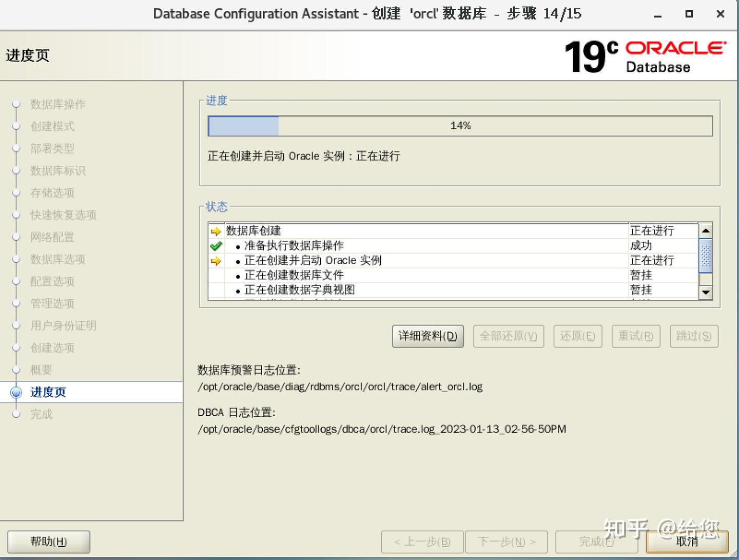Screen dimensions: 739x560
Task: Click the circle icon beside 数据库操作 step
Action: 16,104
